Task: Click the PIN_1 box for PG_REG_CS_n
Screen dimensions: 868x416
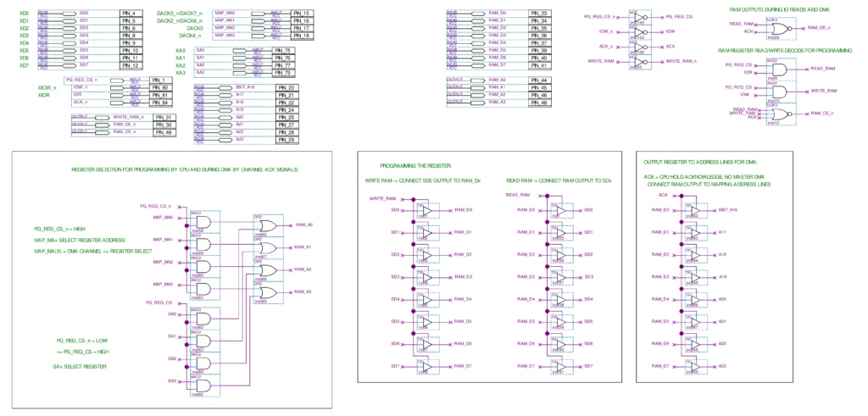Action: 161,80
